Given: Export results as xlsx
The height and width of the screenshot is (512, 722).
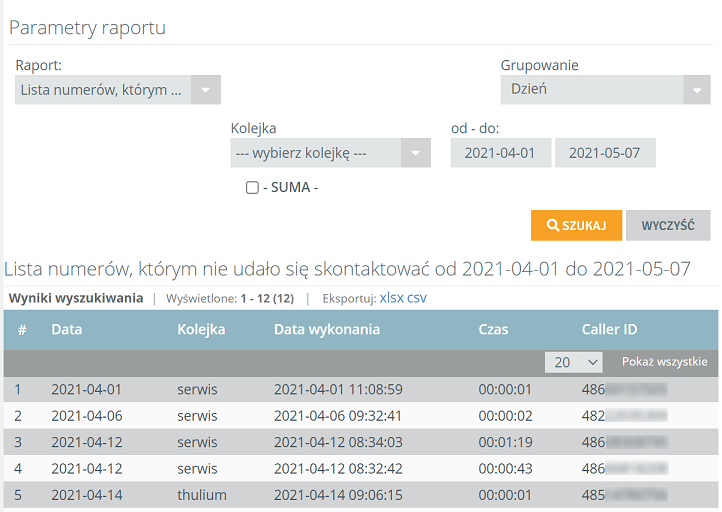Looking at the screenshot, I should click(392, 298).
